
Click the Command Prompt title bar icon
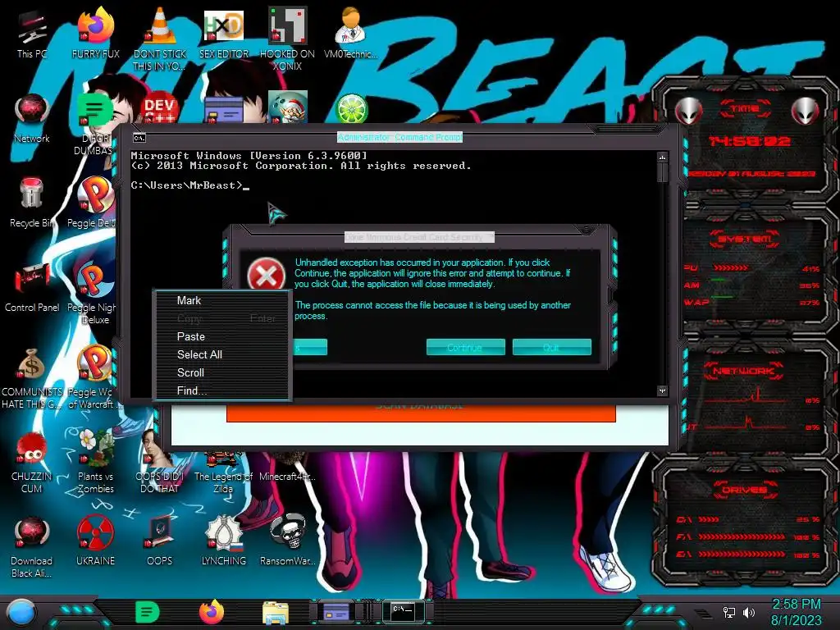click(139, 138)
